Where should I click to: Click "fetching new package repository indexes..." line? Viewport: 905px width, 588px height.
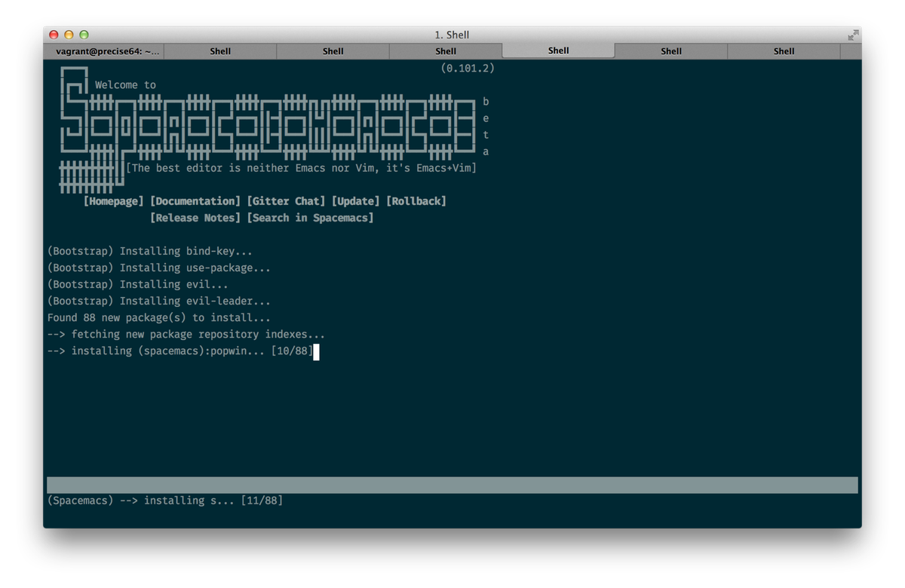pyautogui.click(x=186, y=334)
